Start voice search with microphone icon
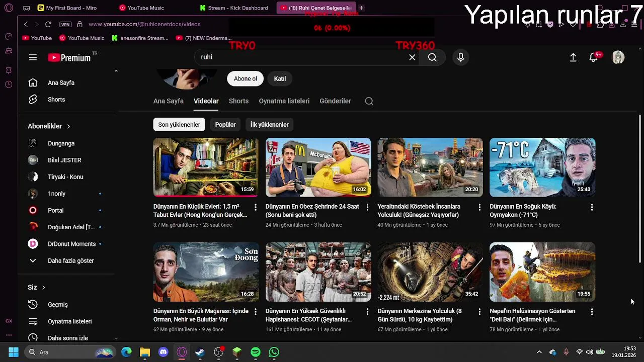Screen dimensions: 644x362 [x=460, y=57]
